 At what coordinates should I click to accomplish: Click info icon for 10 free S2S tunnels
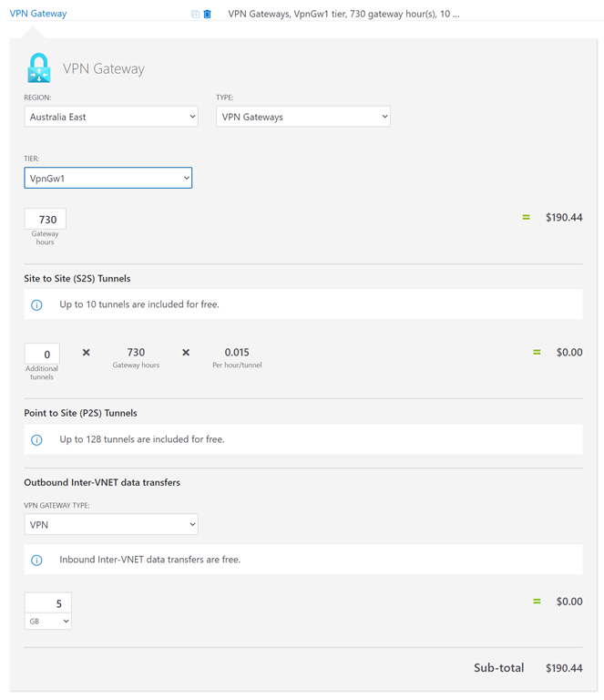[37, 305]
